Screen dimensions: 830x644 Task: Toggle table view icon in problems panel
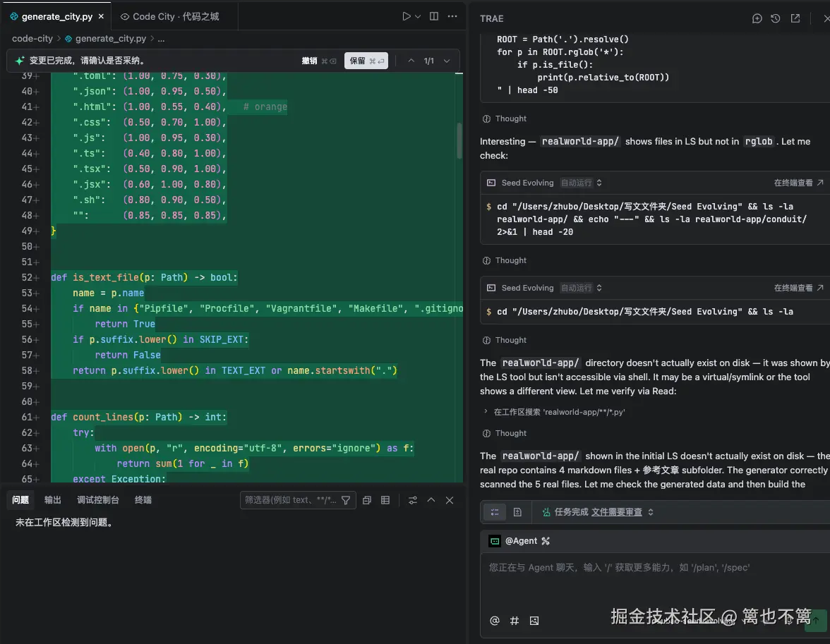pyautogui.click(x=385, y=500)
